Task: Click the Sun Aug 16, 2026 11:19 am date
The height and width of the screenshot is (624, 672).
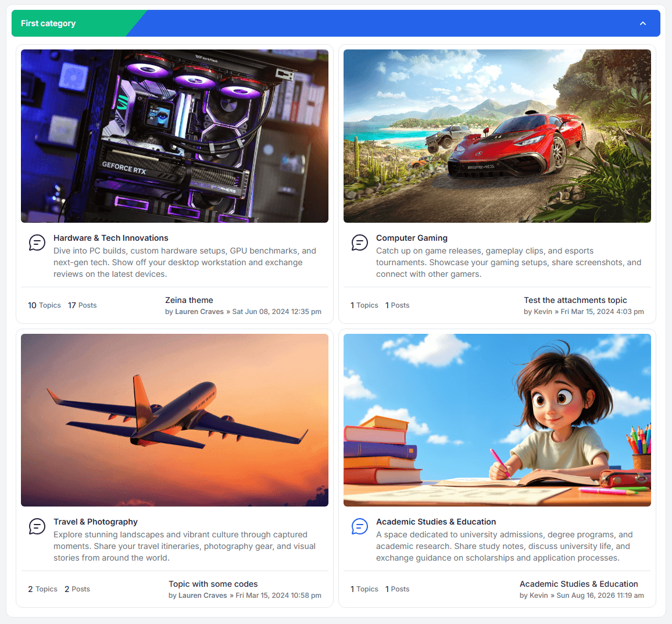Action: [600, 596]
